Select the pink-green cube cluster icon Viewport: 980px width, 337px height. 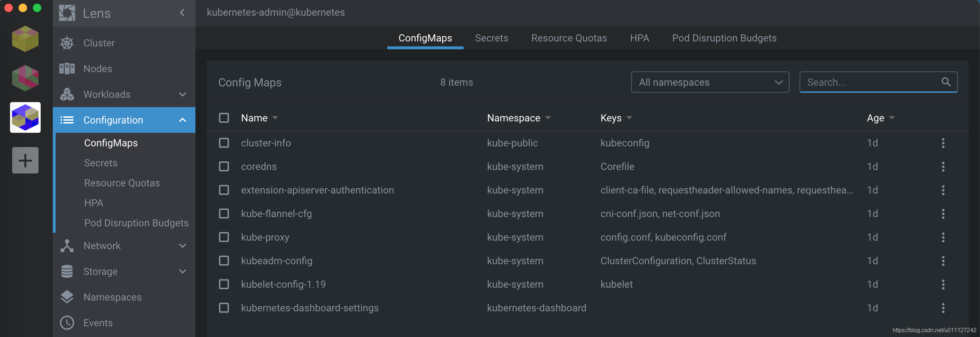[25, 78]
